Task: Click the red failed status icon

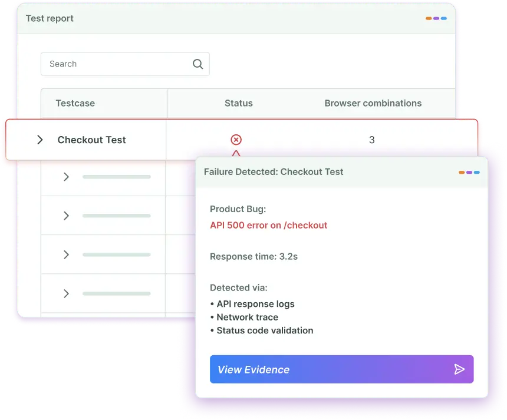Action: (236, 140)
